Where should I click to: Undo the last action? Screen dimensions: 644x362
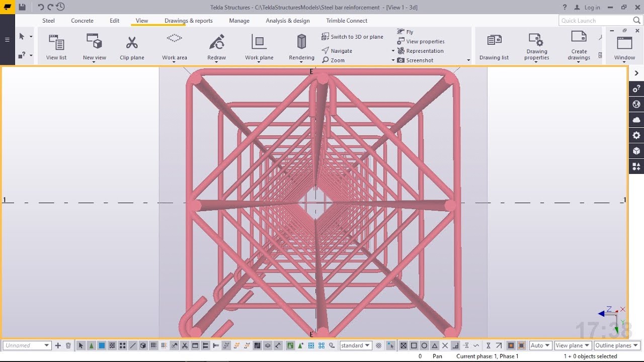[41, 7]
